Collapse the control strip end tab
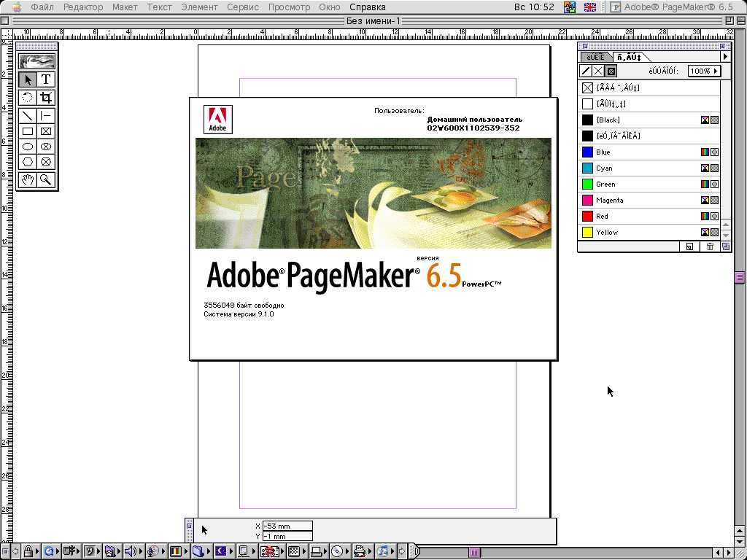The image size is (747, 560). (x=415, y=551)
